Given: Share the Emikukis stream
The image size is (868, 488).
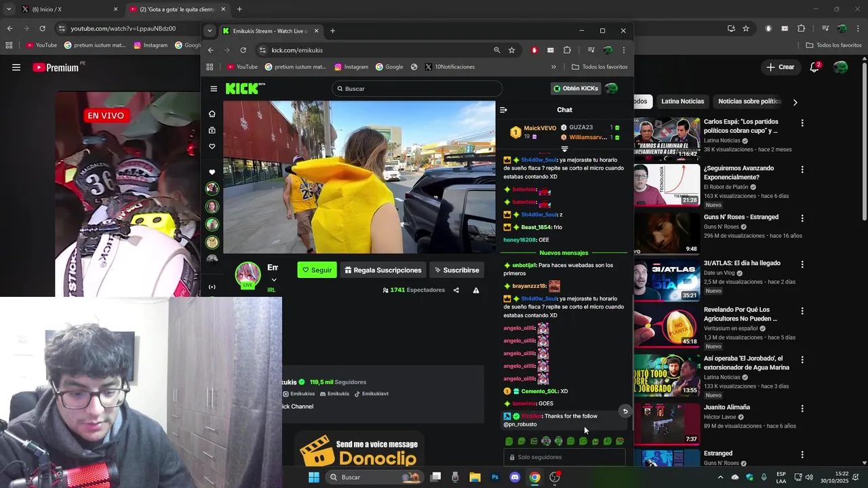Looking at the screenshot, I should point(456,290).
